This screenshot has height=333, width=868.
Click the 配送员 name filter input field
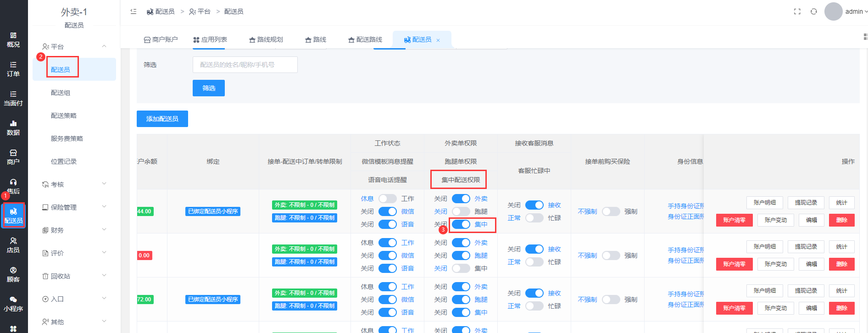pos(245,65)
